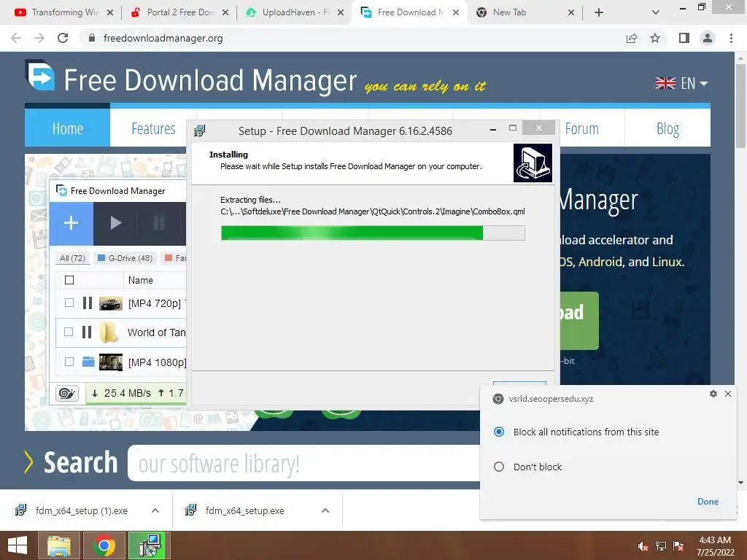Screen dimensions: 747x560
Task: Open the Chrome three-dot menu
Action: coord(731,38)
